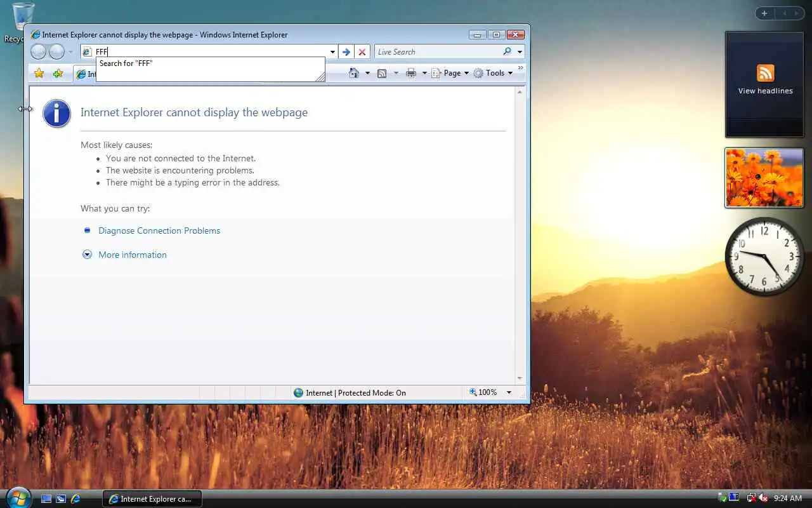Launch Internet Explorer from quick launch

click(75, 499)
